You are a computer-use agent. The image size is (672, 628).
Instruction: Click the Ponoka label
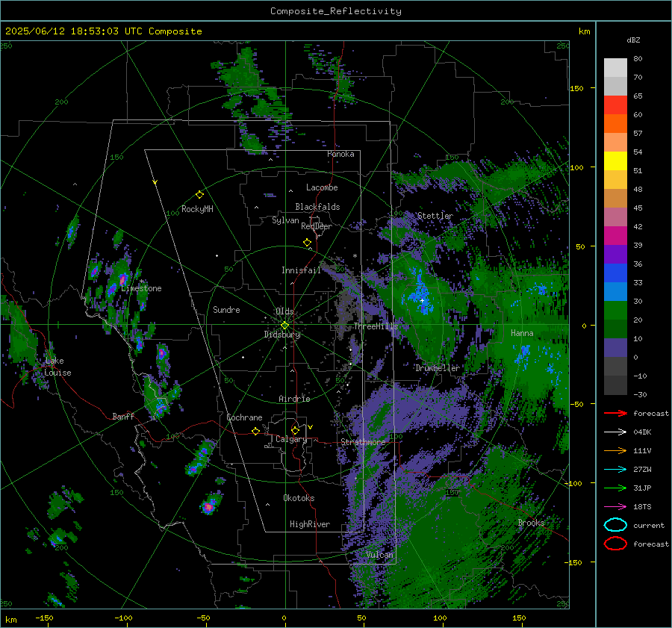pyautogui.click(x=340, y=154)
